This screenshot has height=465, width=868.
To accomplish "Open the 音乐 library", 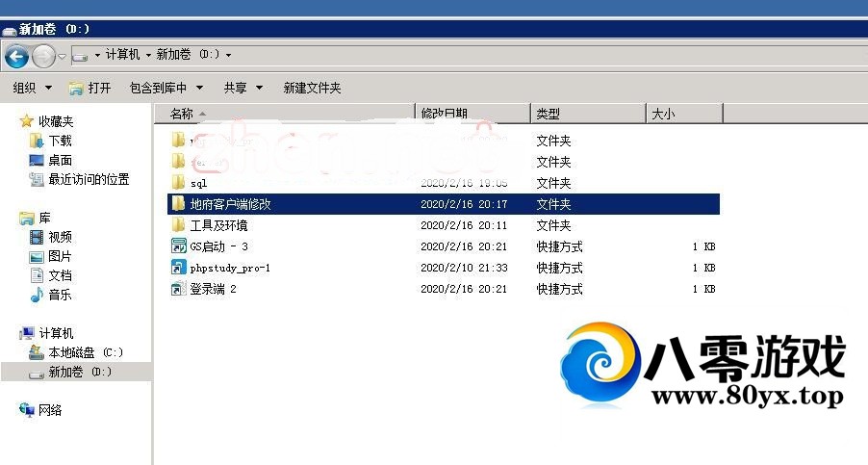I will click(x=61, y=295).
